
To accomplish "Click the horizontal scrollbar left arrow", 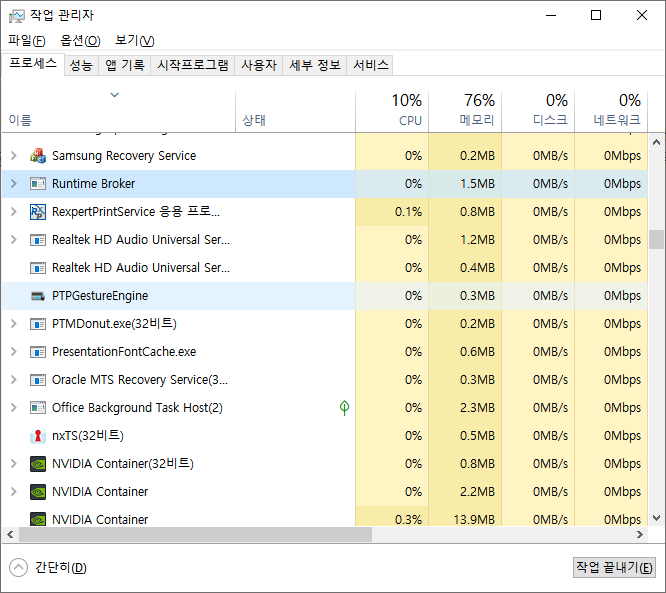I will [x=10, y=534].
